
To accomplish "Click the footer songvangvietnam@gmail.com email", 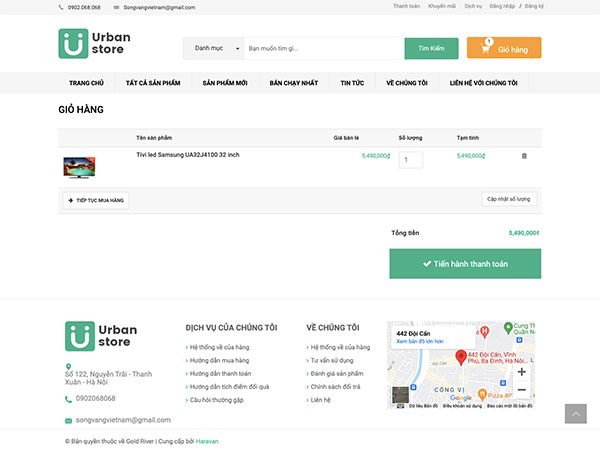I will point(123,420).
